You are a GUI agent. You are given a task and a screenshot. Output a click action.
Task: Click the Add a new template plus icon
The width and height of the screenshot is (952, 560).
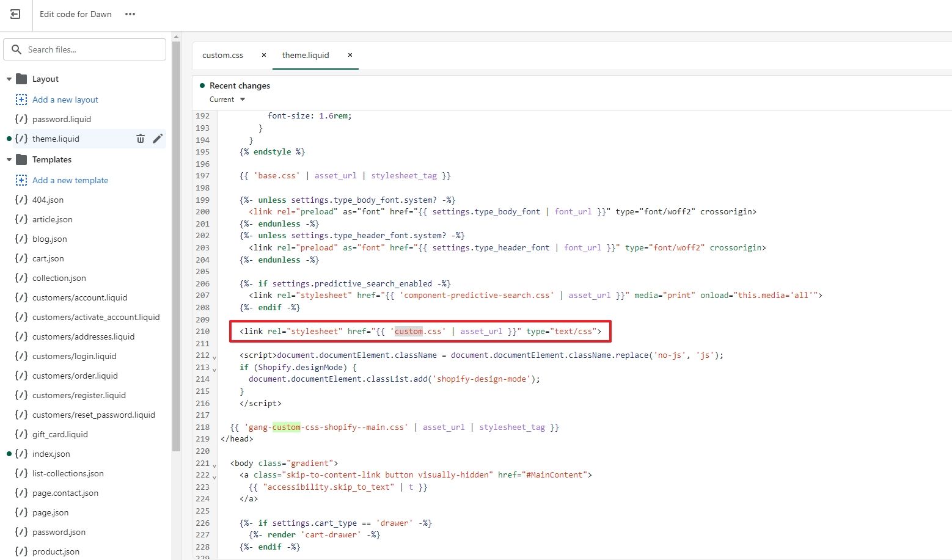(21, 180)
